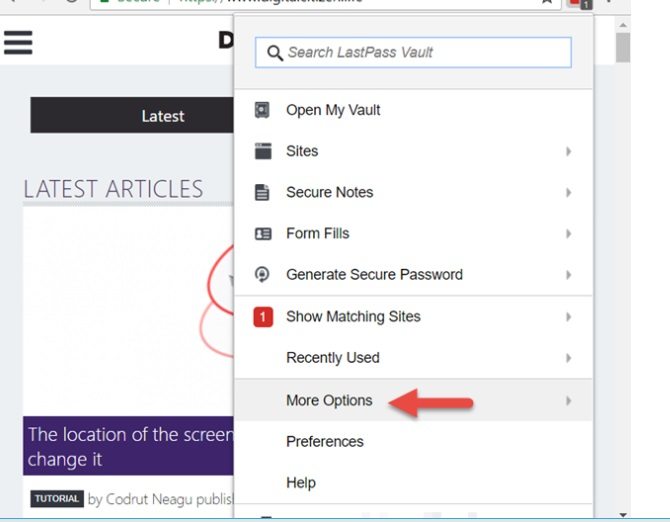This screenshot has width=670, height=522.
Task: Select the Sites menu entry
Action: (413, 151)
